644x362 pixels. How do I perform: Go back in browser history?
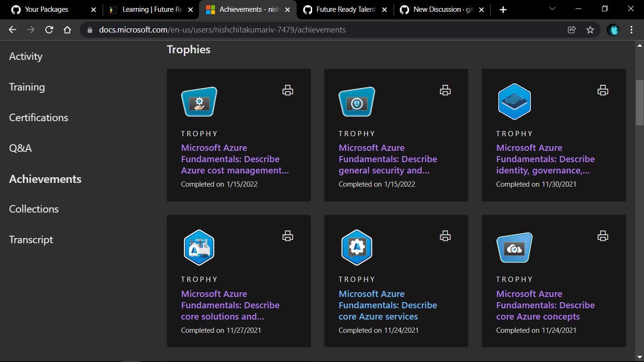[x=13, y=30]
